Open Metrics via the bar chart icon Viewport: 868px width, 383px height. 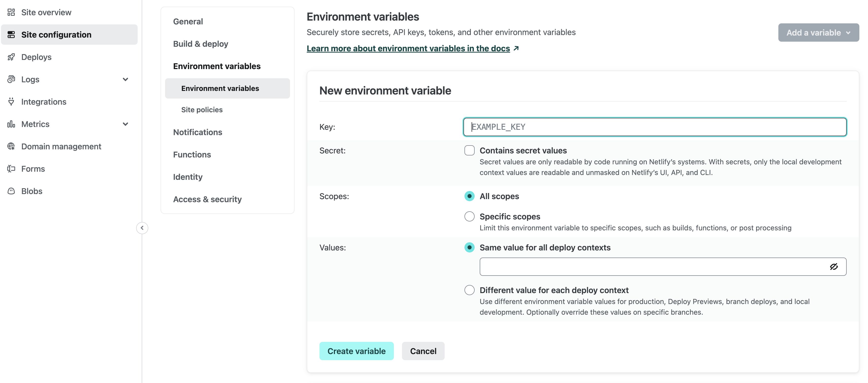coord(11,124)
